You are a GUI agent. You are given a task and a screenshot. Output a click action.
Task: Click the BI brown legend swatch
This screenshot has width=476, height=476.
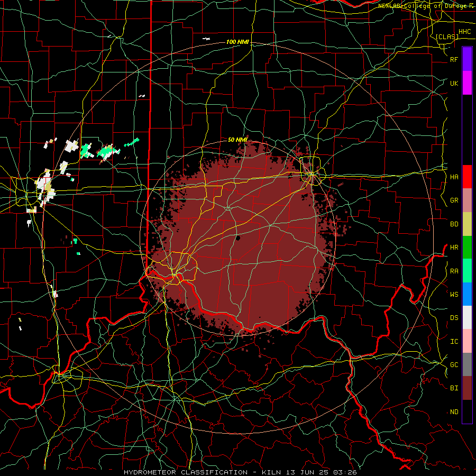(x=467, y=388)
